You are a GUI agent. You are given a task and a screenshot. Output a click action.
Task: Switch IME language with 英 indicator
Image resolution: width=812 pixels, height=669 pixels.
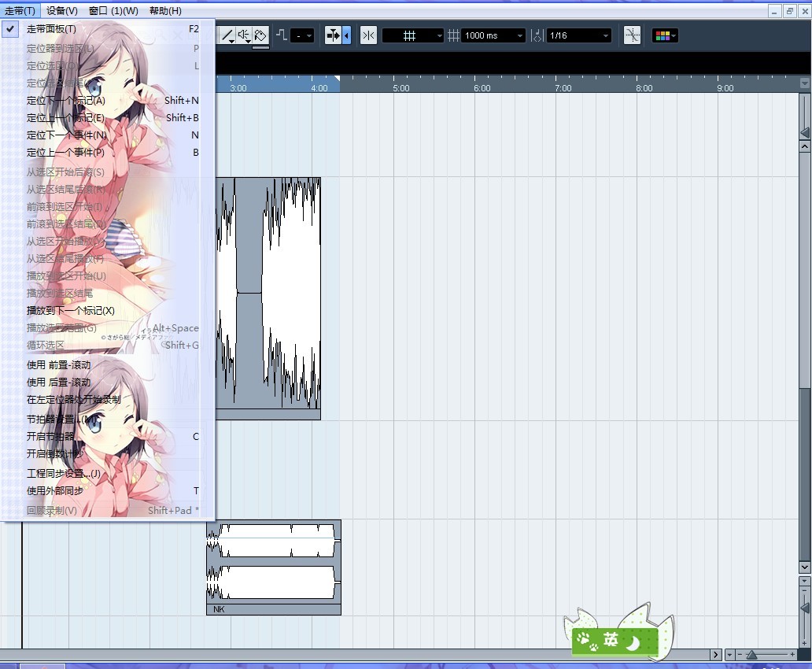pyautogui.click(x=611, y=640)
